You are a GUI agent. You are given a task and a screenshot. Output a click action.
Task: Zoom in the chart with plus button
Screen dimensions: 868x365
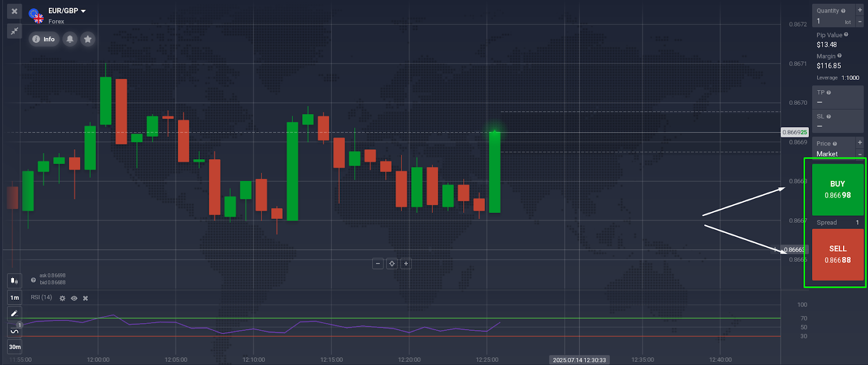pyautogui.click(x=406, y=263)
